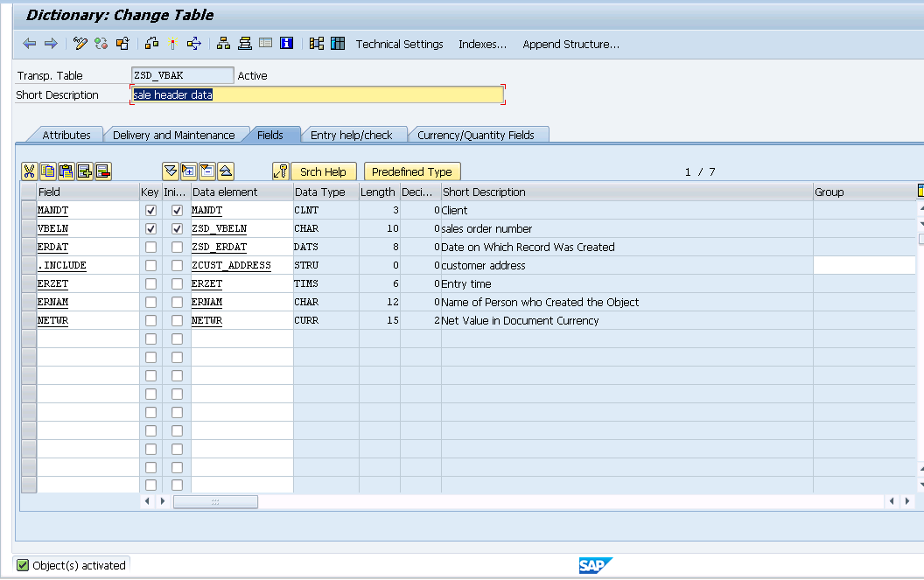The width and height of the screenshot is (924, 580).
Task: Select the row header of the NETWR row
Action: pos(28,321)
